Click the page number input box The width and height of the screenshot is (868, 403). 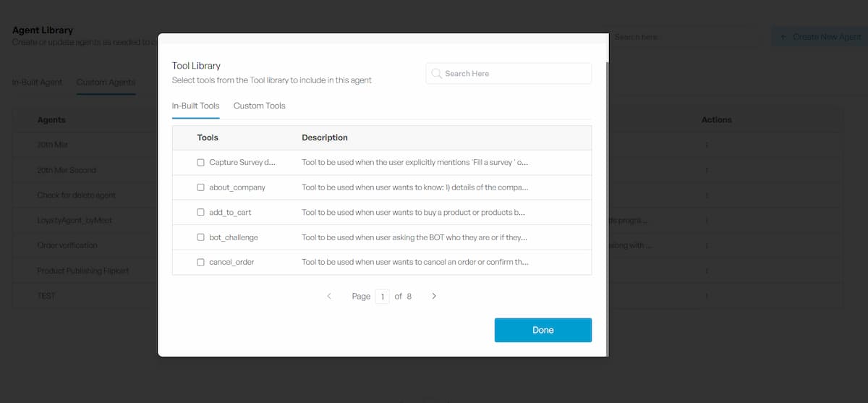[382, 297]
